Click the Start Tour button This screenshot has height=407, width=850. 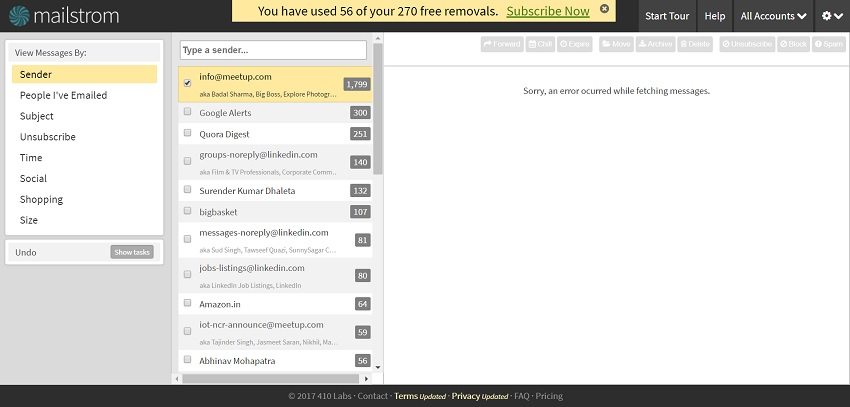667,16
